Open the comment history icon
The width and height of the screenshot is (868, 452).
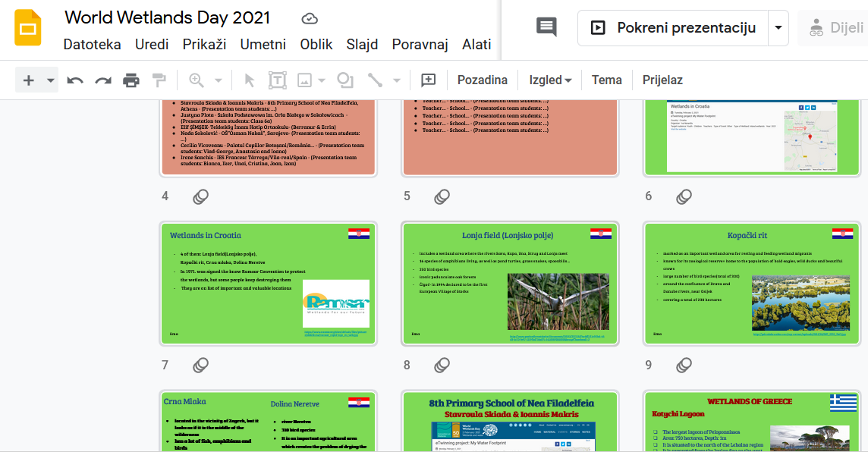pyautogui.click(x=546, y=27)
